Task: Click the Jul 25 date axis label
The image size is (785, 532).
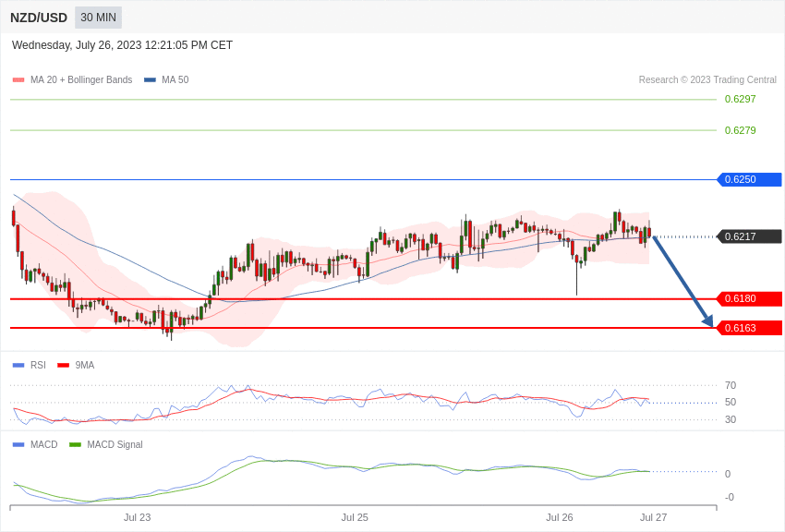Action: [355, 517]
